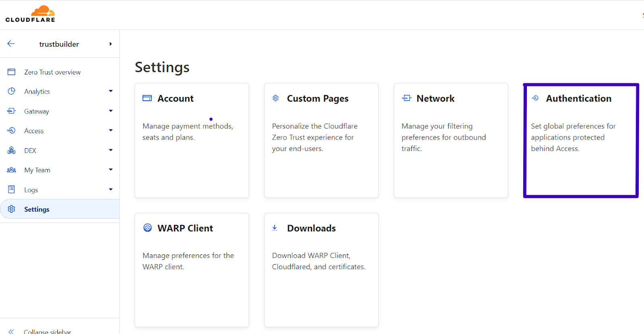Click the Logs document icon

[11, 190]
